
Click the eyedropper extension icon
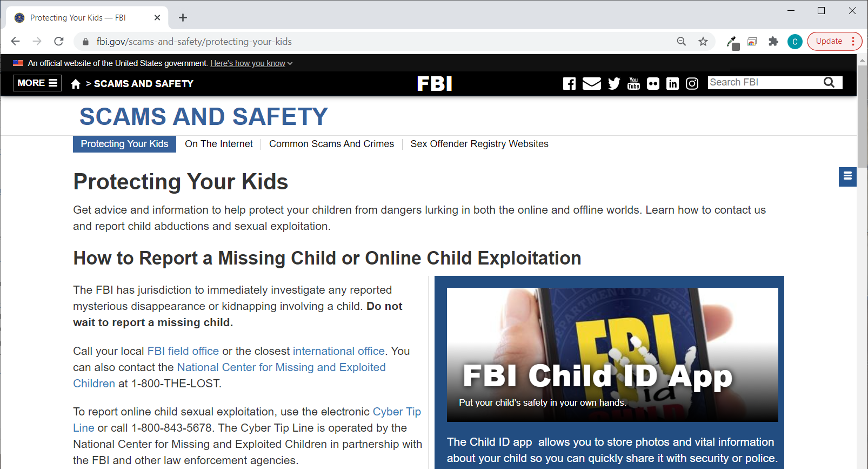[732, 42]
